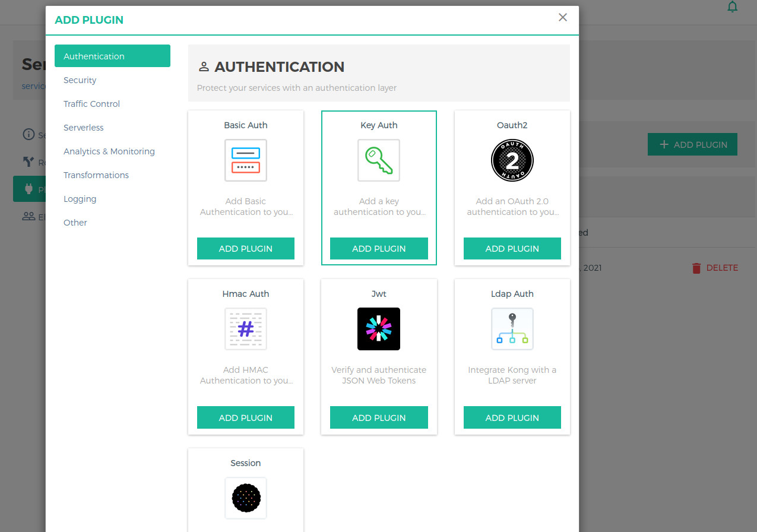Click the Jwt colorful logo icon

[379, 329]
